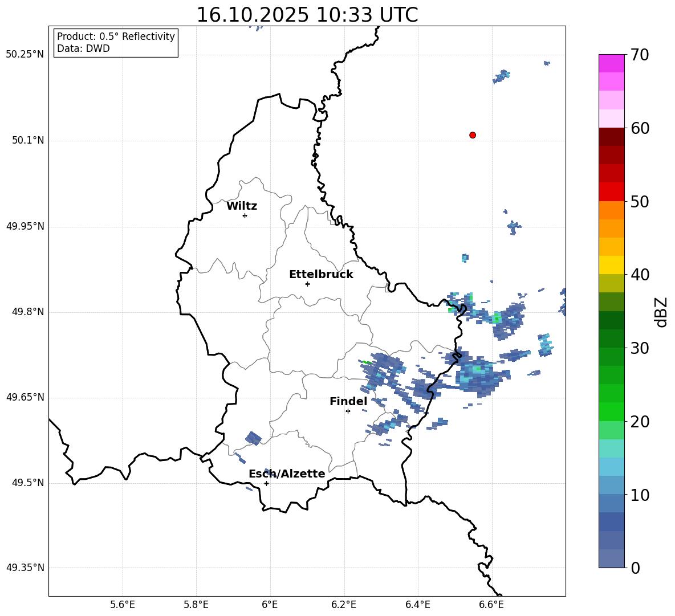This screenshot has height=616, width=675.
Task: Click the Wiltz station cross marker
Action: 245,215
